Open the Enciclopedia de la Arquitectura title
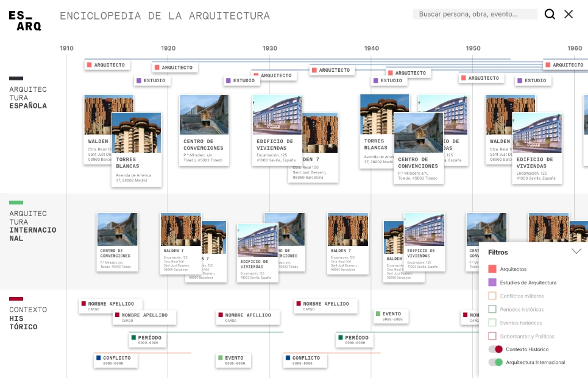The width and height of the screenshot is (588, 378). pos(165,16)
